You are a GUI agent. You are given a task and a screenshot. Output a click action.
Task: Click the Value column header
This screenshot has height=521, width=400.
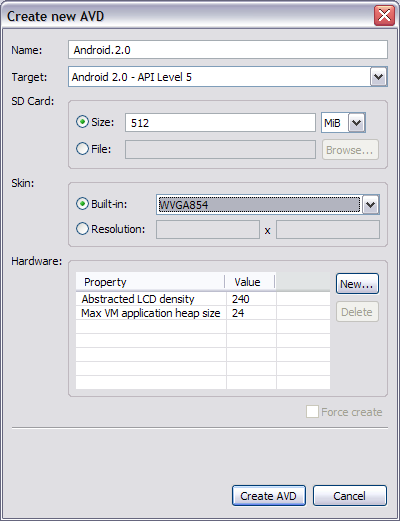(251, 282)
